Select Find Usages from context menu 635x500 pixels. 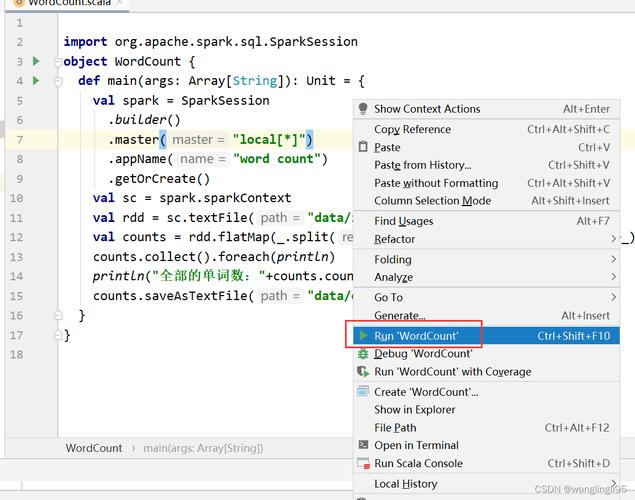point(403,221)
